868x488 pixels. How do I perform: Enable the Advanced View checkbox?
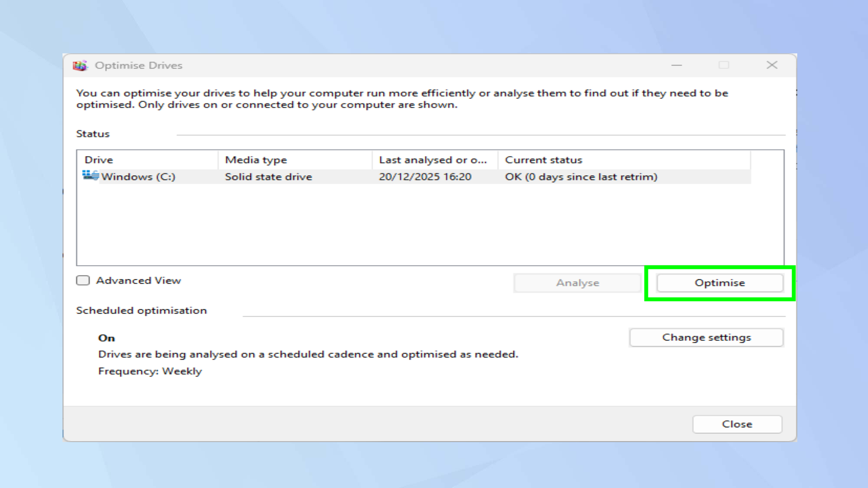click(82, 280)
